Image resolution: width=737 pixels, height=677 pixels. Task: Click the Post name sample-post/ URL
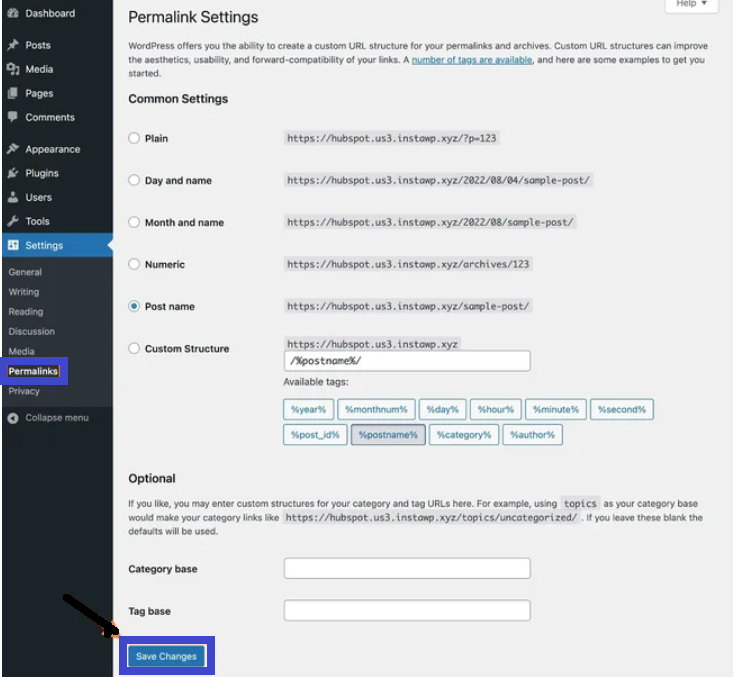pos(408,306)
